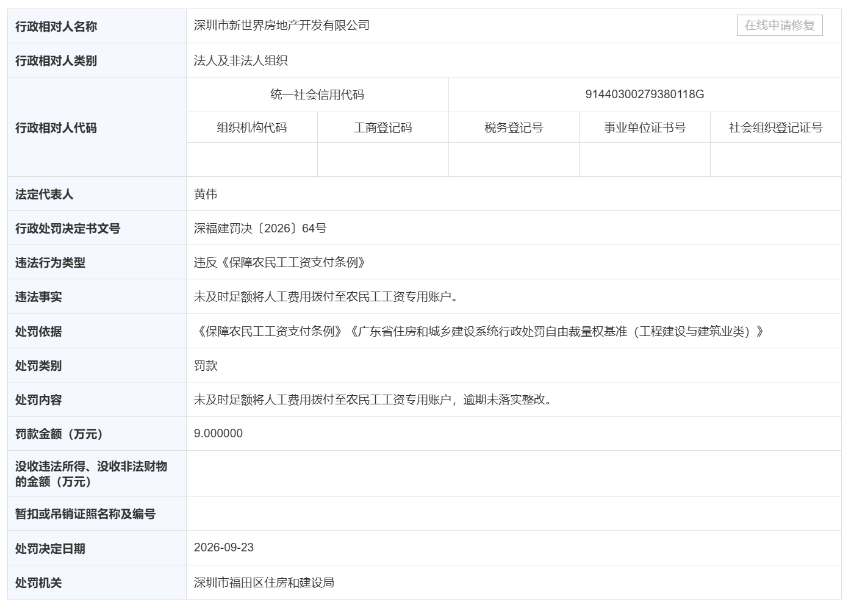Click the decision date 2026-09-23
851x616 pixels.
224,548
